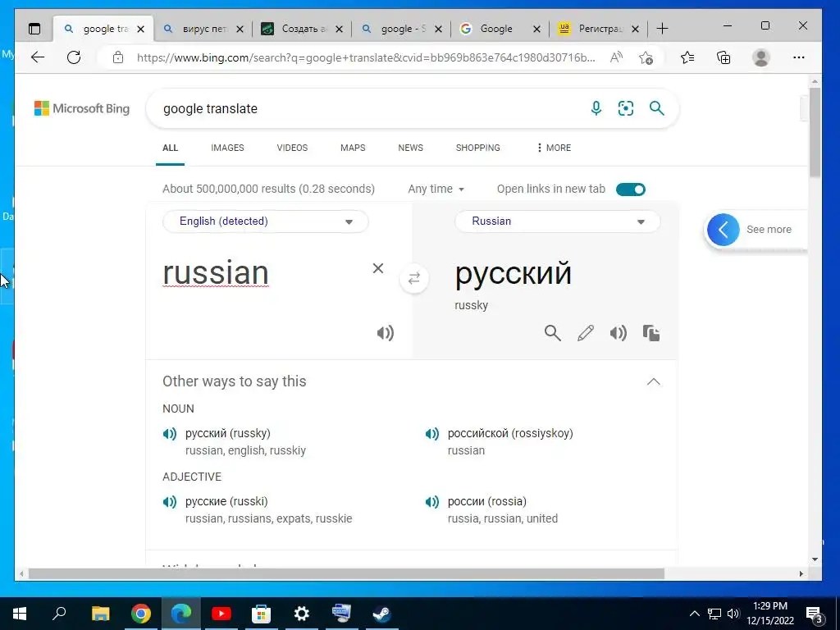
Task: Switch to MAPS results tab
Action: [353, 148]
